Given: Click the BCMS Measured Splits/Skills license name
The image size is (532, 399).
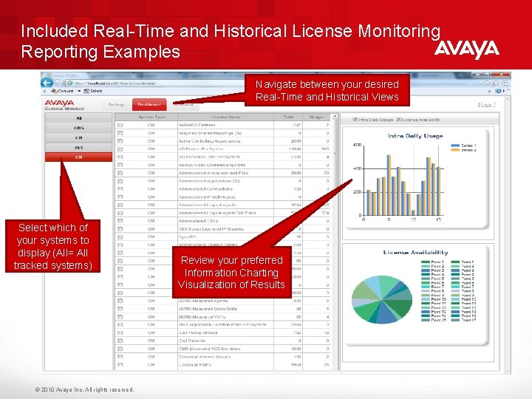Looking at the screenshot, I should [x=208, y=309].
